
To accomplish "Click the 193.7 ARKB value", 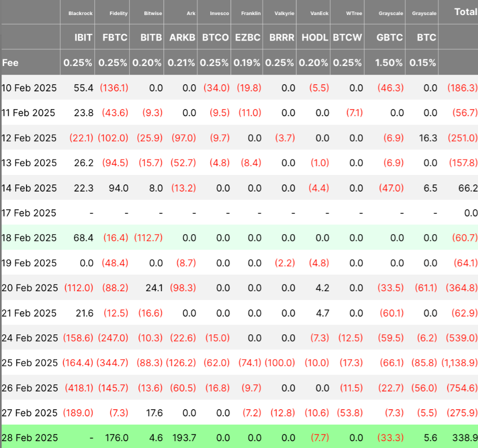I will 184,438.
